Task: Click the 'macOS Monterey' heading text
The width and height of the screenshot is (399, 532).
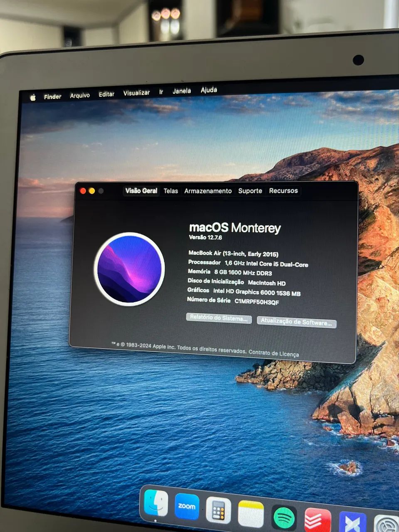Action: [x=235, y=228]
